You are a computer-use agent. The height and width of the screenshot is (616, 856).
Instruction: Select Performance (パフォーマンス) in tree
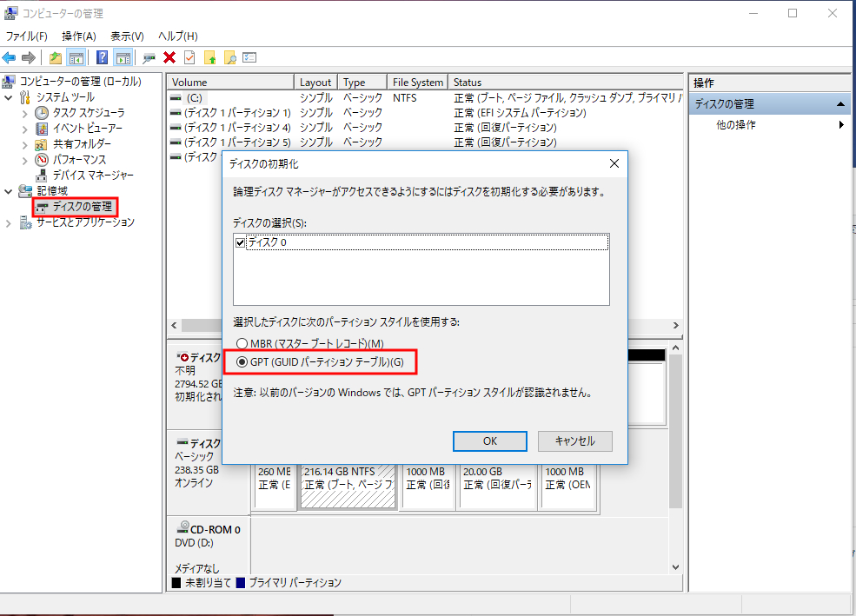[x=79, y=159]
